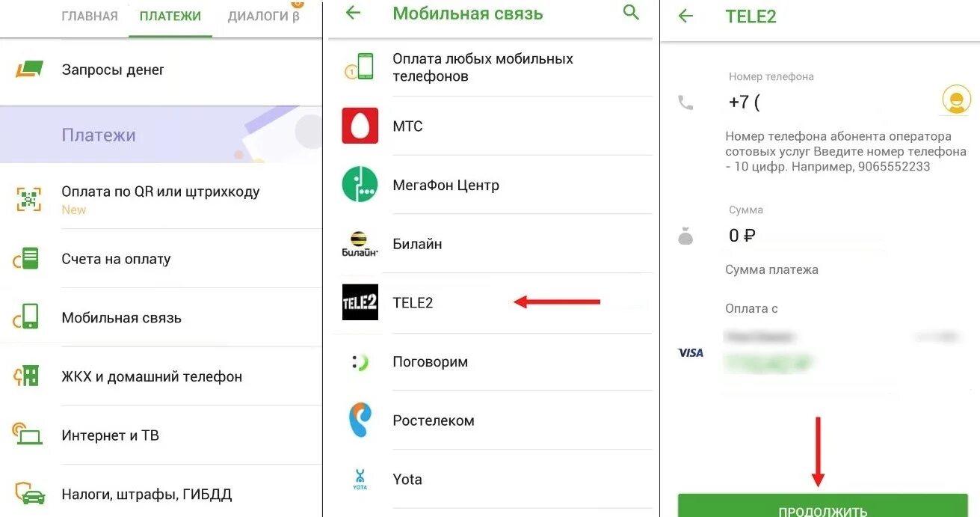Choose the VISA card under Оплата с
The height and width of the screenshot is (517, 980).
pyautogui.click(x=819, y=352)
